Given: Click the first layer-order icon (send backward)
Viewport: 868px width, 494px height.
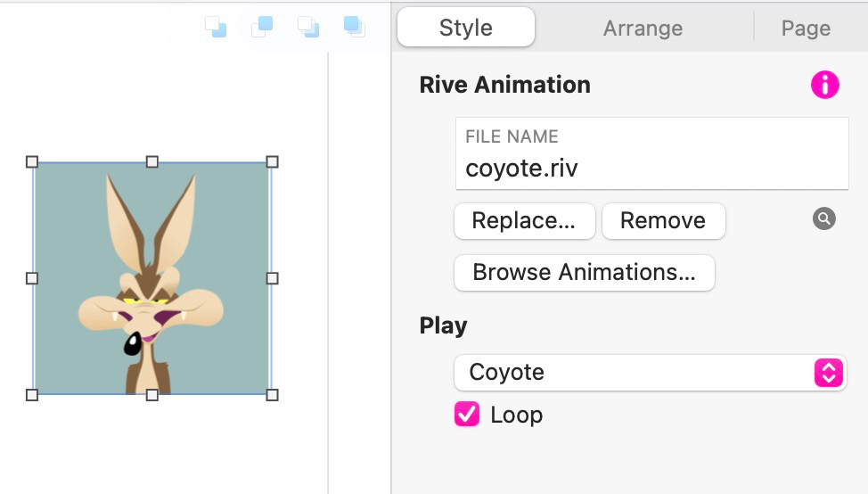Looking at the screenshot, I should [216, 27].
